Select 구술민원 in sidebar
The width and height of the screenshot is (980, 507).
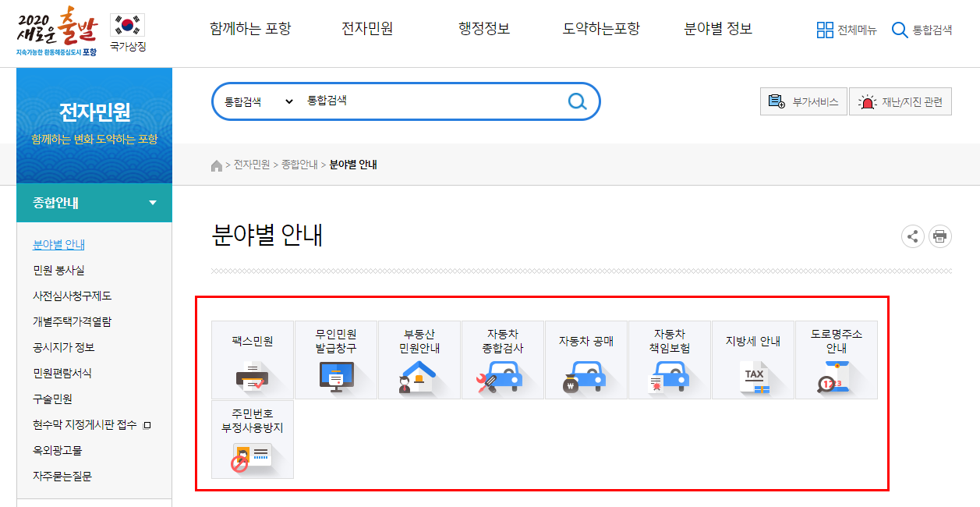[x=52, y=399]
